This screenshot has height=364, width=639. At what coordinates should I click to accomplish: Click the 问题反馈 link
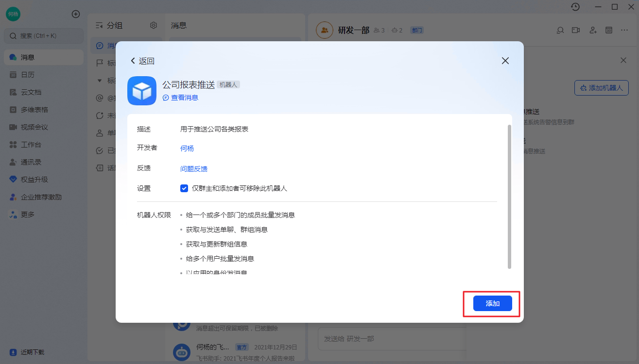[x=194, y=168]
